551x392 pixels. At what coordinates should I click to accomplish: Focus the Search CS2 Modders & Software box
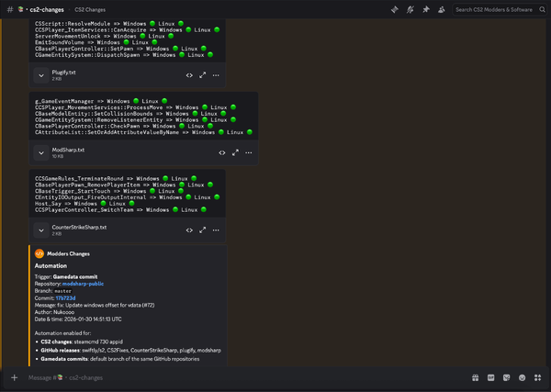[500, 10]
